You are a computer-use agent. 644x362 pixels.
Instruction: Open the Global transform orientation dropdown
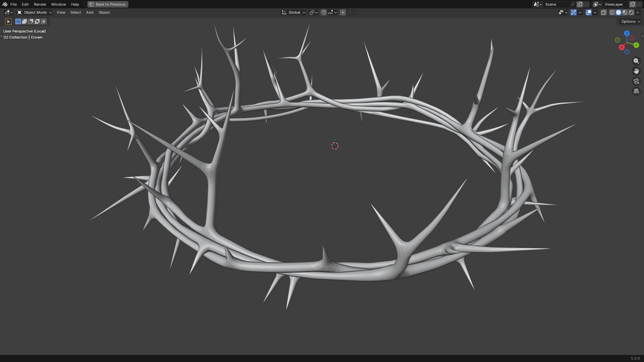click(x=293, y=12)
